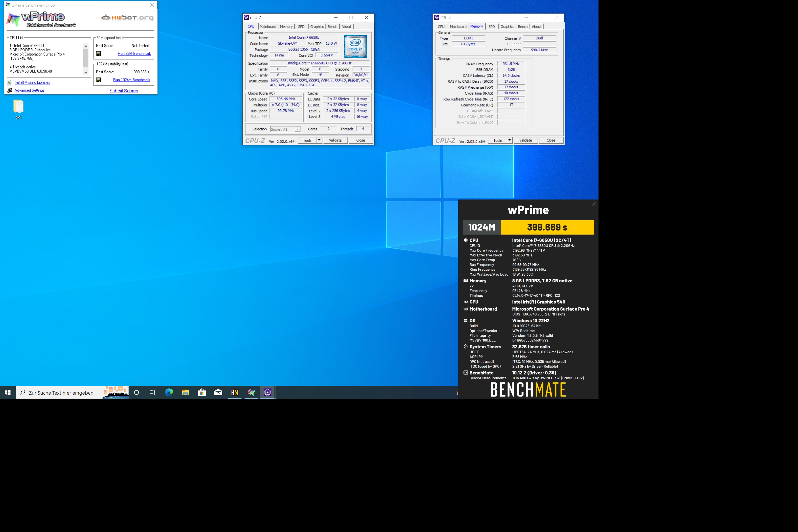Screen dimensions: 798x532
Task: Click Close button in left CPU-Z window
Action: point(361,140)
